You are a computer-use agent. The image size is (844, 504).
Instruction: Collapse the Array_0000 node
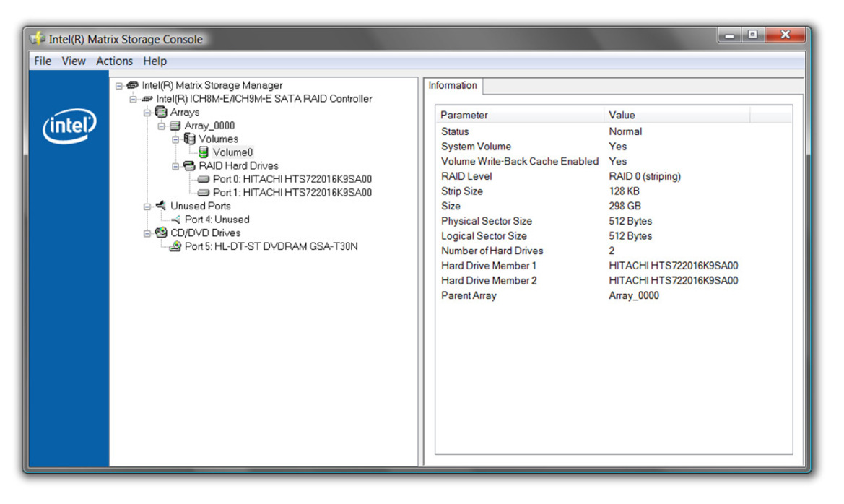[x=161, y=126]
